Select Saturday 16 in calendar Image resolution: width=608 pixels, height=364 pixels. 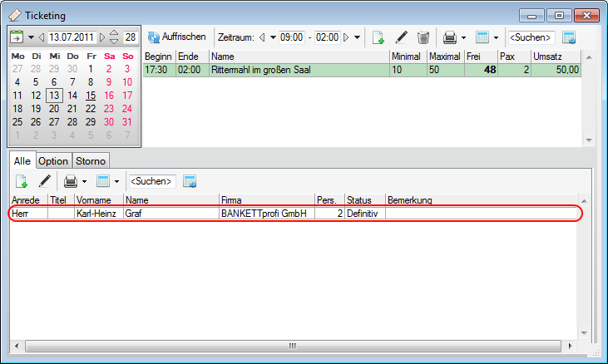click(109, 96)
